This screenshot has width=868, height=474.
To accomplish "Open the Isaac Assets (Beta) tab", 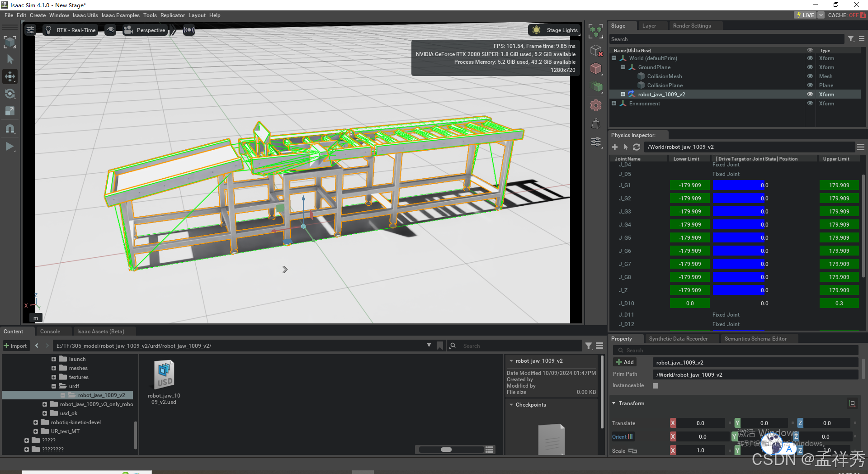I will click(100, 332).
